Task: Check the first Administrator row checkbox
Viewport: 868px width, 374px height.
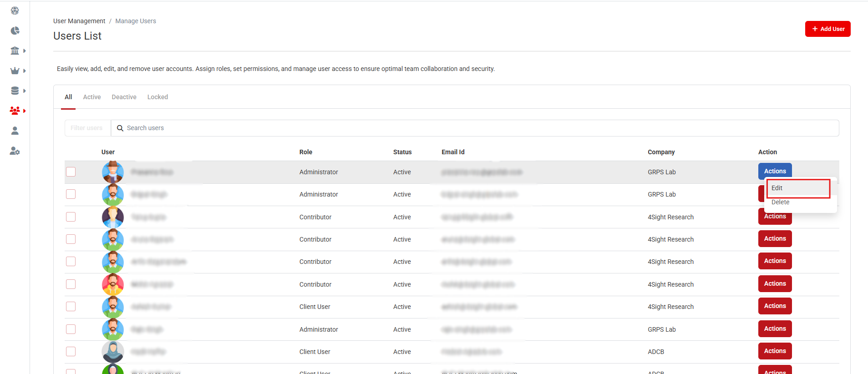Action: pyautogui.click(x=71, y=172)
